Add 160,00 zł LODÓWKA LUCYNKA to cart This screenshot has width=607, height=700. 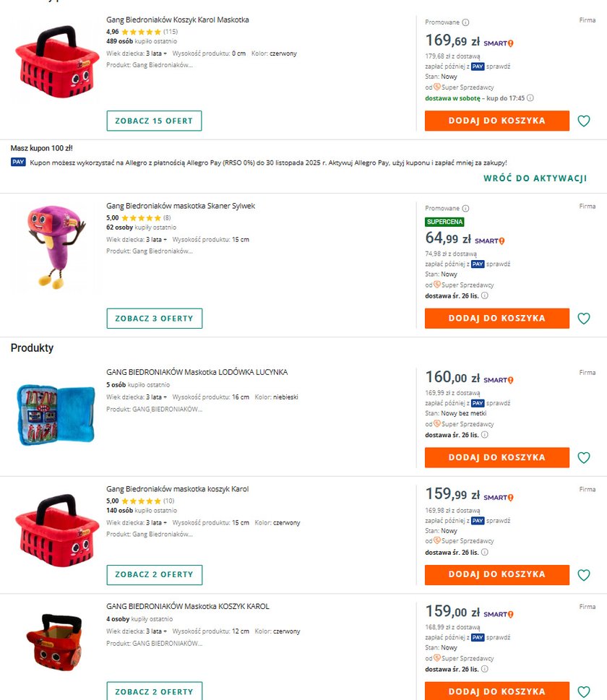click(x=497, y=457)
